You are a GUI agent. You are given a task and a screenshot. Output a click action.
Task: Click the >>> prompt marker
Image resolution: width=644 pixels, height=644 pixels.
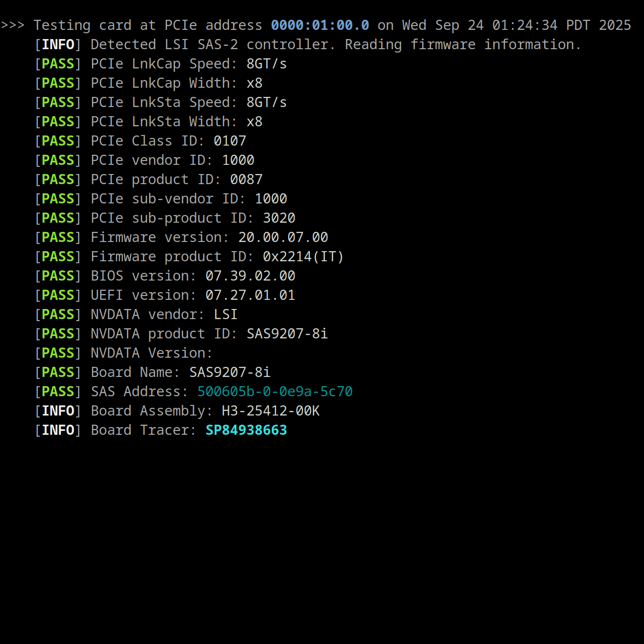coord(13,25)
